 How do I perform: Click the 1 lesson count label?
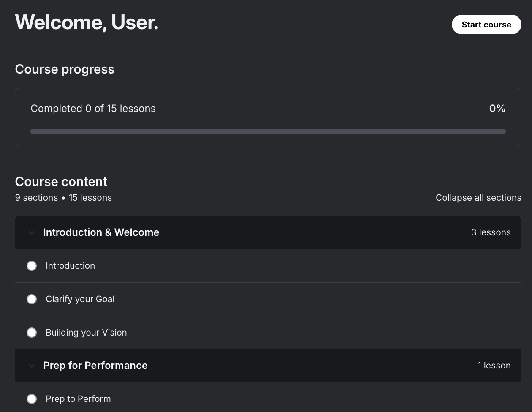(x=494, y=366)
